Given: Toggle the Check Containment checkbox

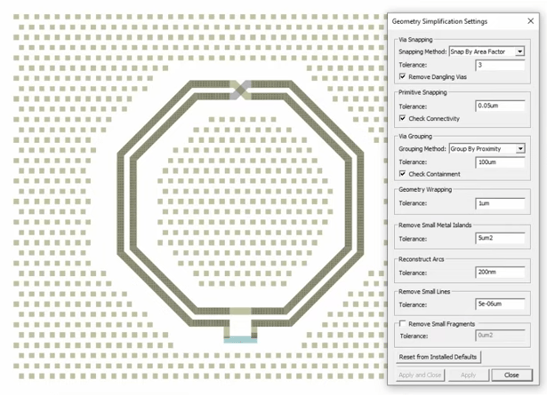Looking at the screenshot, I should [402, 174].
